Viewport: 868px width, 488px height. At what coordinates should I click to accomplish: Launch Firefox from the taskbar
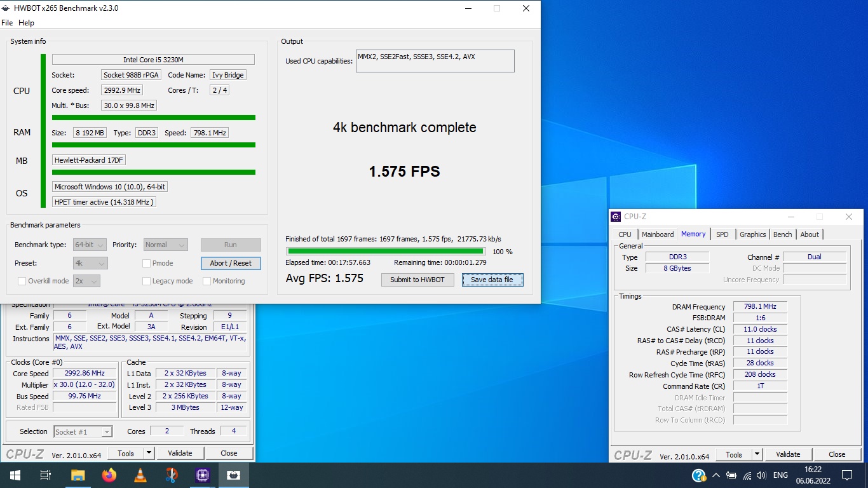point(109,475)
